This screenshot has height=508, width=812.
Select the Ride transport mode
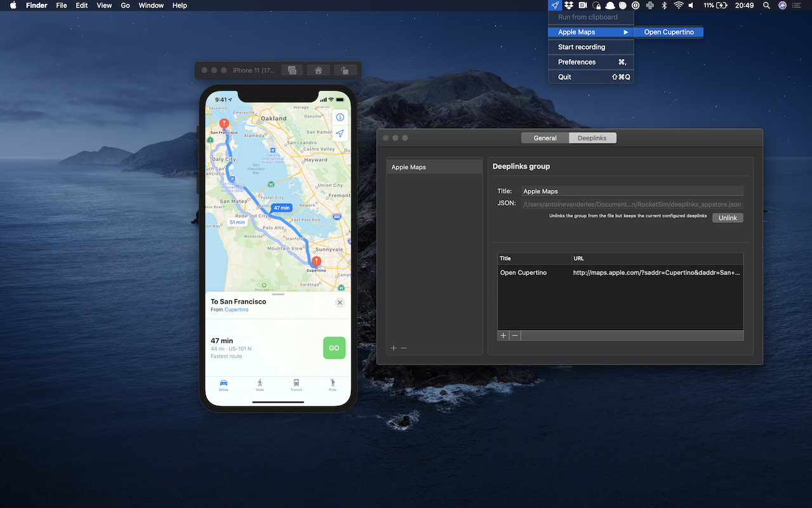(332, 385)
